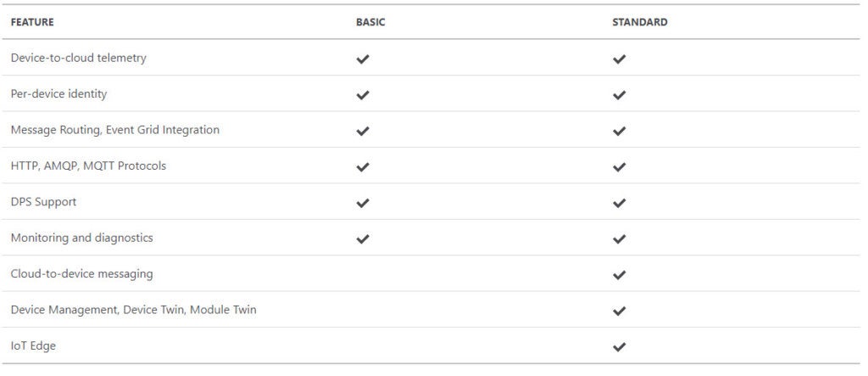Click Standard checkmark for Device Management row
The height and width of the screenshot is (376, 868).
(619, 311)
